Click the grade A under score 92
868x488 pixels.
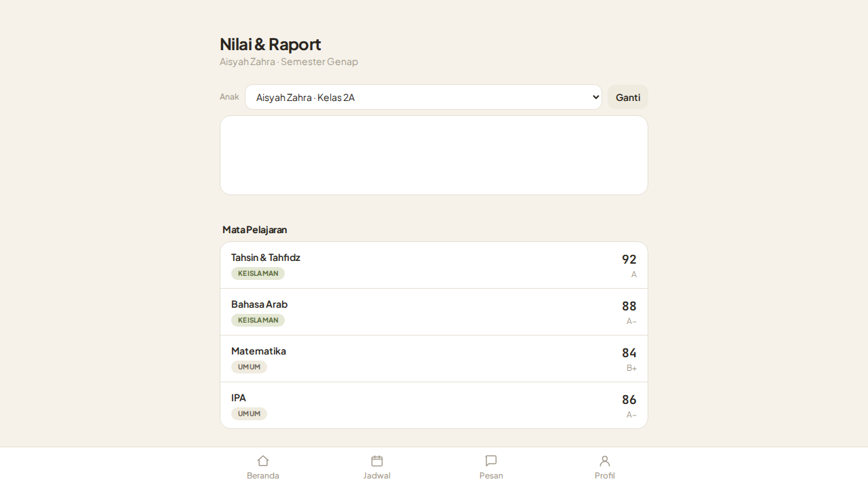634,274
